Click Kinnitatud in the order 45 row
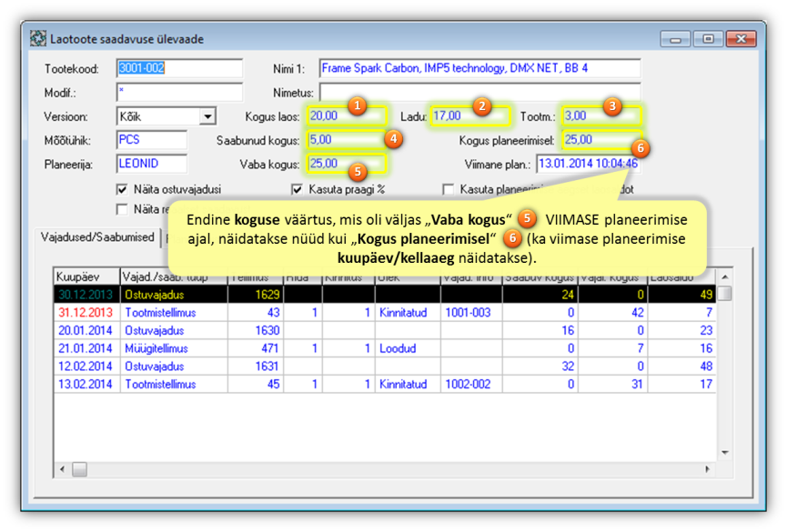Screen dimensions: 787x532 (408, 385)
